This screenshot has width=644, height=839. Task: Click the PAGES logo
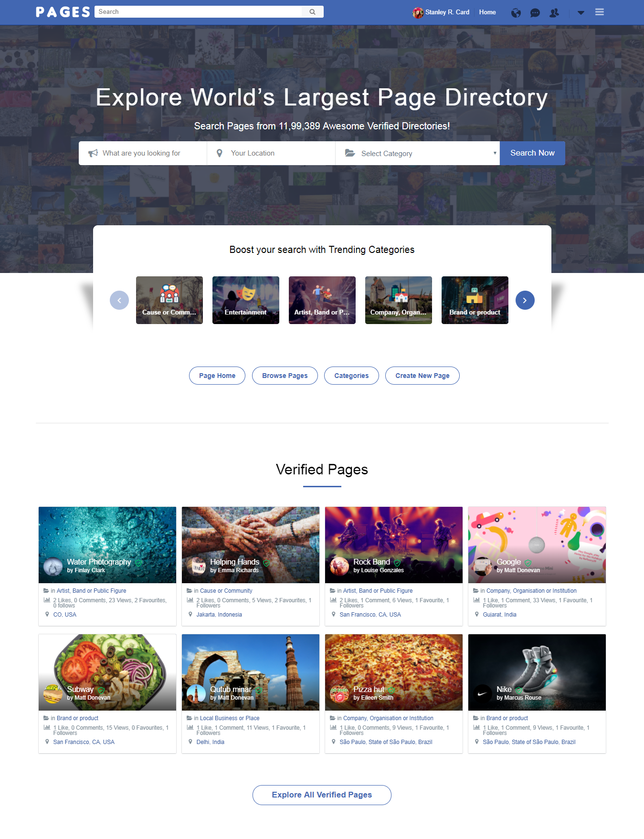tap(63, 12)
